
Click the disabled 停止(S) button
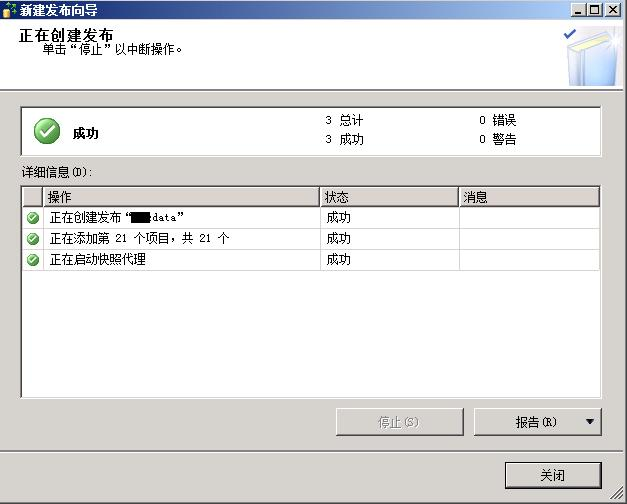[400, 422]
